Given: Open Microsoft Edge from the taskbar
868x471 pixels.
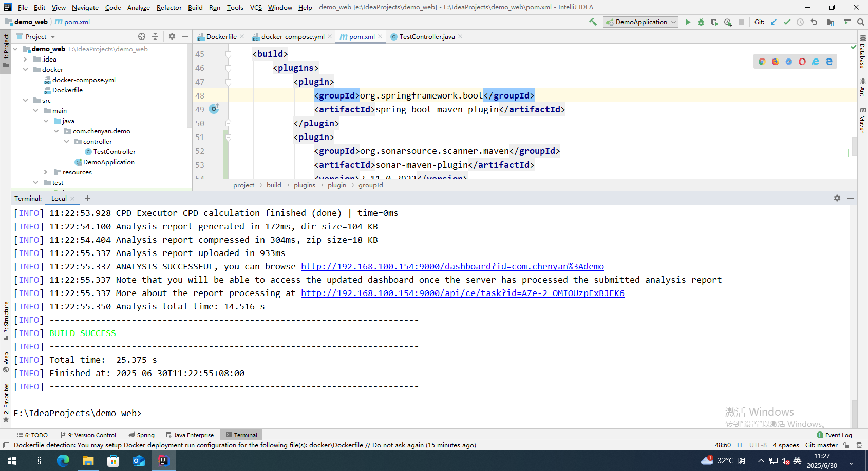Looking at the screenshot, I should tap(63, 461).
